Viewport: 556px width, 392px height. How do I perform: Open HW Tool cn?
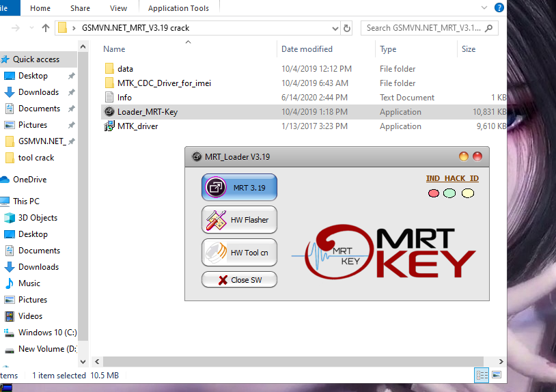point(239,253)
